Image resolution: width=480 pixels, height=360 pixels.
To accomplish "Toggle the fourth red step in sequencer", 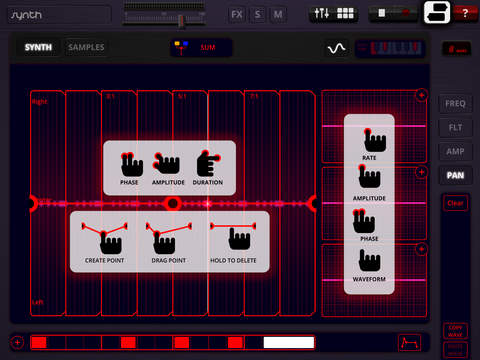I will point(235,342).
